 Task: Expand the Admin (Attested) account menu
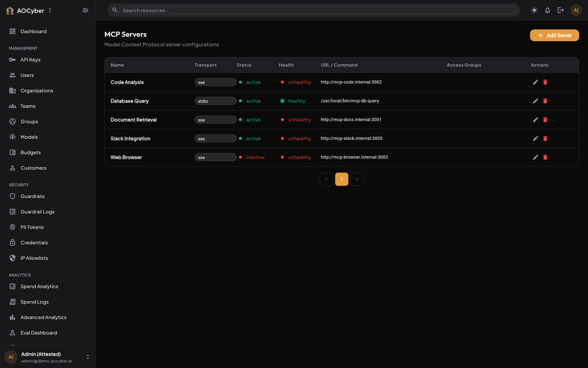click(88, 357)
